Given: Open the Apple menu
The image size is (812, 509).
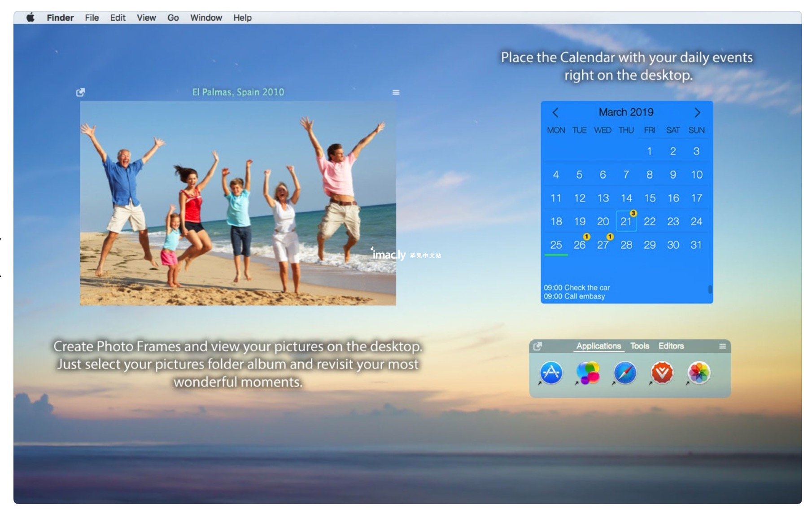Looking at the screenshot, I should tap(31, 18).
